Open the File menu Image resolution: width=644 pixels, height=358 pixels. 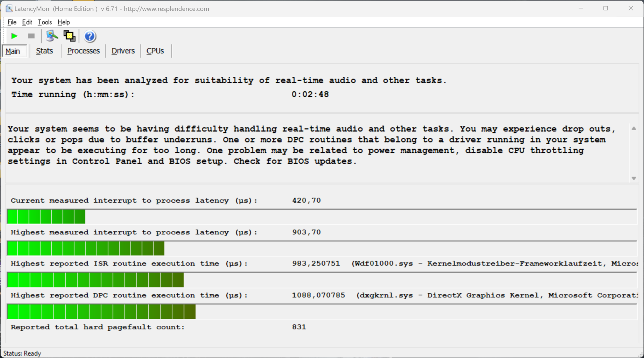[12, 22]
